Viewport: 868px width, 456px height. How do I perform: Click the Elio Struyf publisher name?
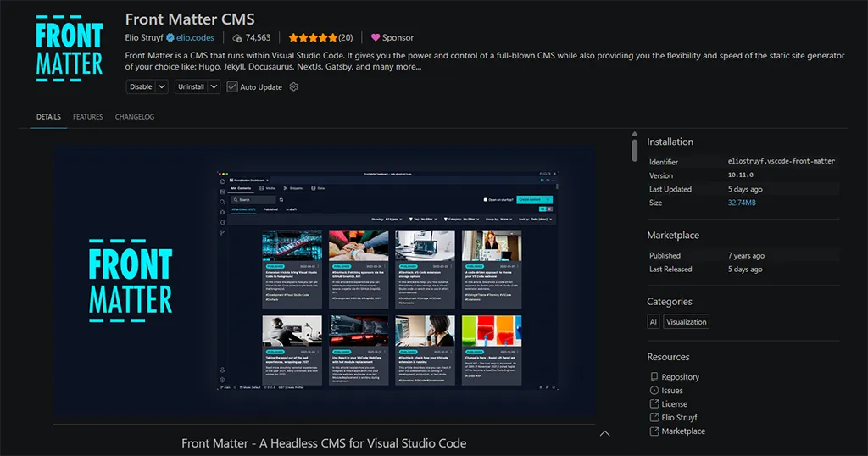click(144, 37)
